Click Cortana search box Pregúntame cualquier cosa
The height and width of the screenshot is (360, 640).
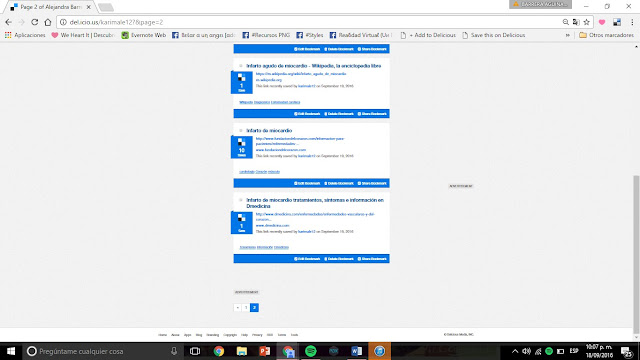102,351
